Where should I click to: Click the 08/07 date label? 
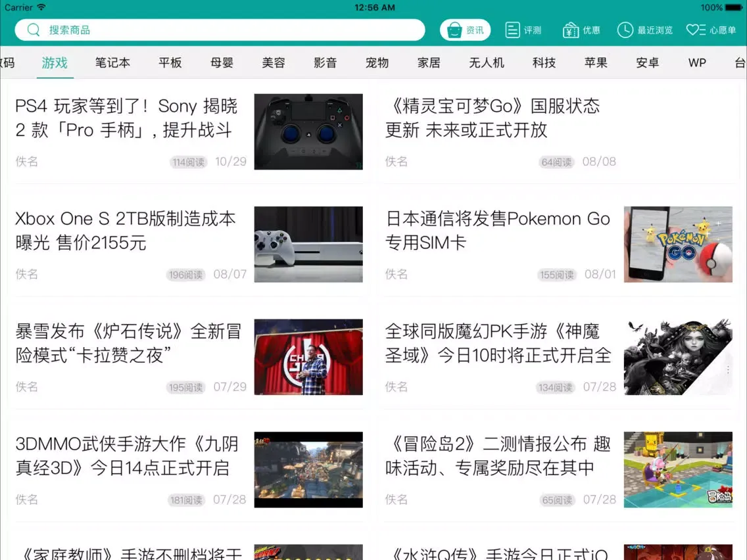pos(230,274)
